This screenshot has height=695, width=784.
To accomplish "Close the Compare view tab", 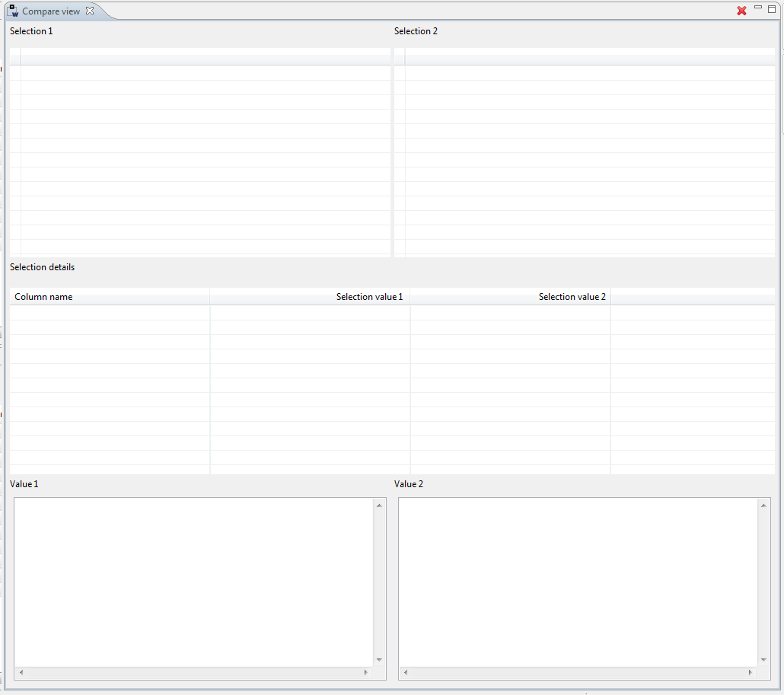I will [x=90, y=11].
